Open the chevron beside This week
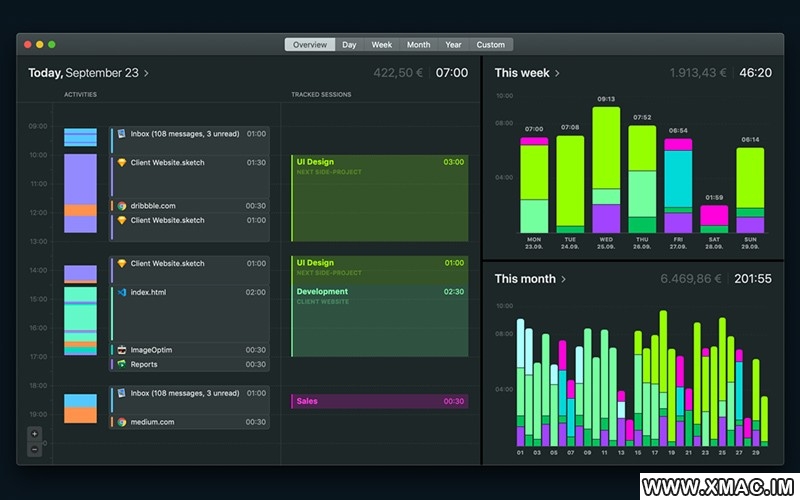The image size is (800, 500). 558,73
